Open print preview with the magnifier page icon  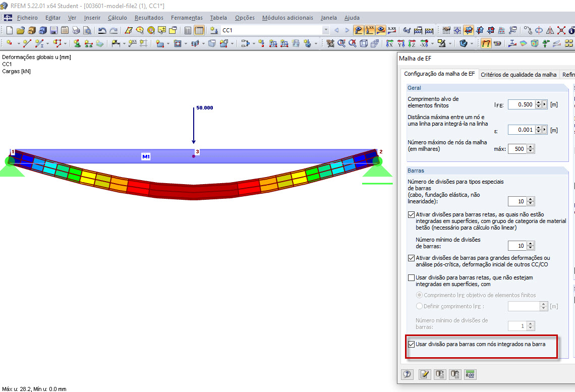87,30
